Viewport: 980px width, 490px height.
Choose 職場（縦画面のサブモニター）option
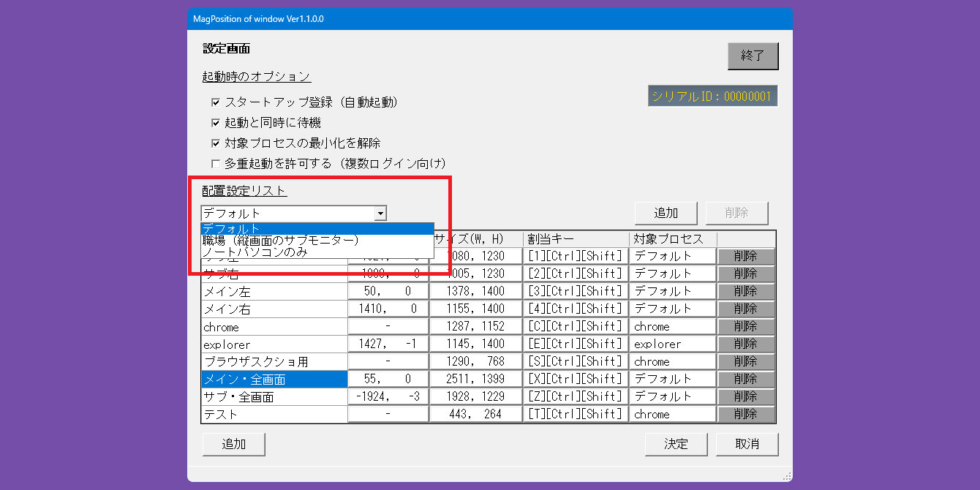click(x=317, y=240)
